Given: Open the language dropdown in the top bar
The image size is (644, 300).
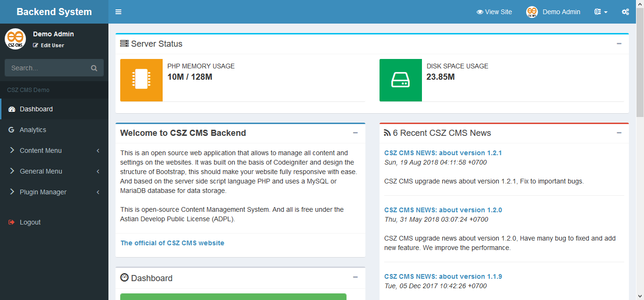Looking at the screenshot, I should coord(601,12).
